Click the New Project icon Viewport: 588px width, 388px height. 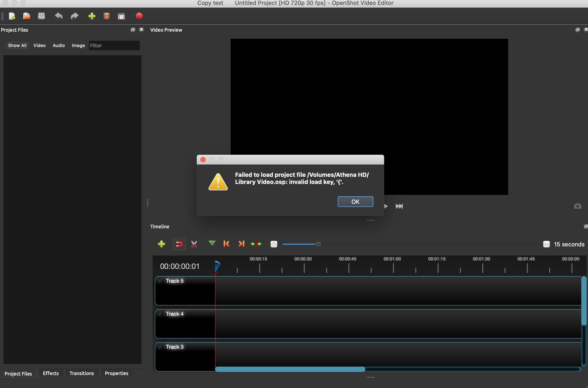[12, 16]
